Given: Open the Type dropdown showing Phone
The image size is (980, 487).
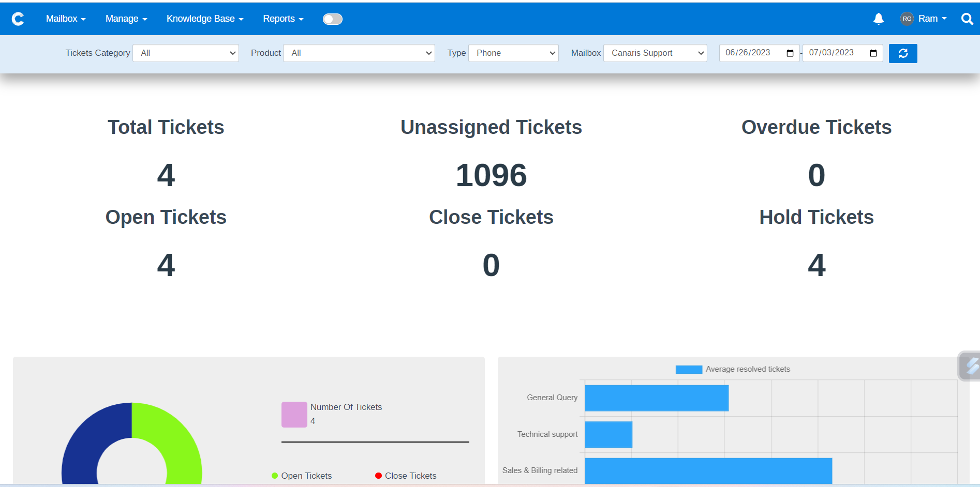Looking at the screenshot, I should click(513, 53).
